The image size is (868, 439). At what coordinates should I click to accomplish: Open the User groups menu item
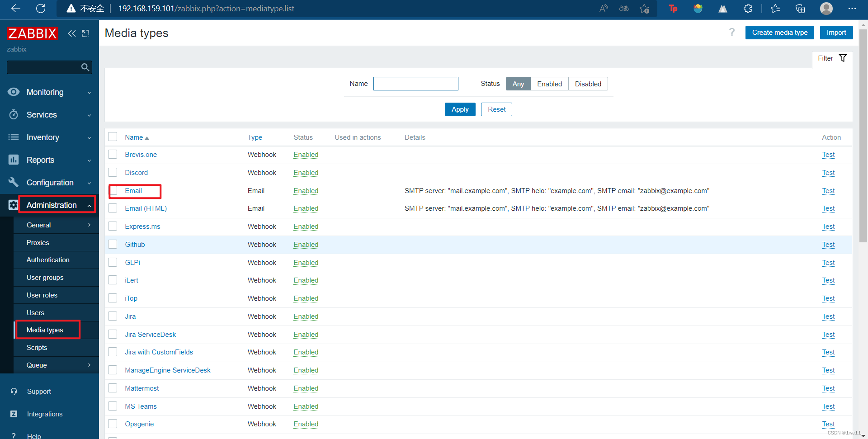56,278
